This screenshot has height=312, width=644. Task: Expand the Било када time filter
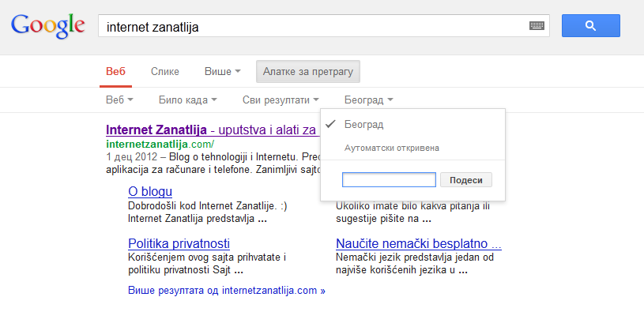[188, 100]
